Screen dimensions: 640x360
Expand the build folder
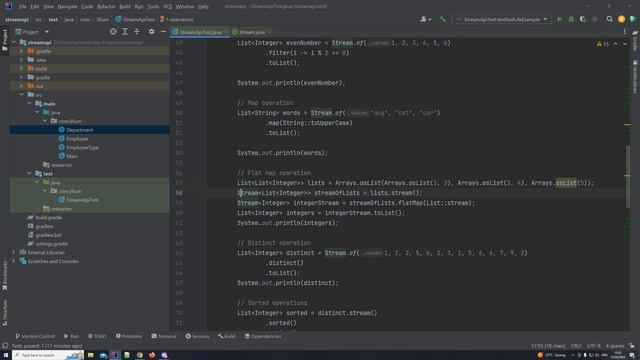tap(22, 69)
